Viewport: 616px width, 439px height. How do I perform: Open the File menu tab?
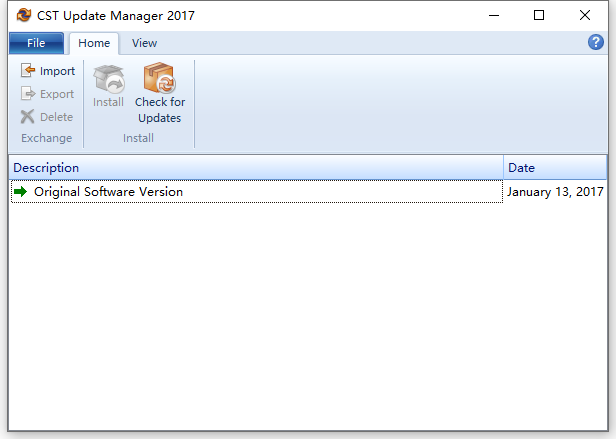(36, 43)
